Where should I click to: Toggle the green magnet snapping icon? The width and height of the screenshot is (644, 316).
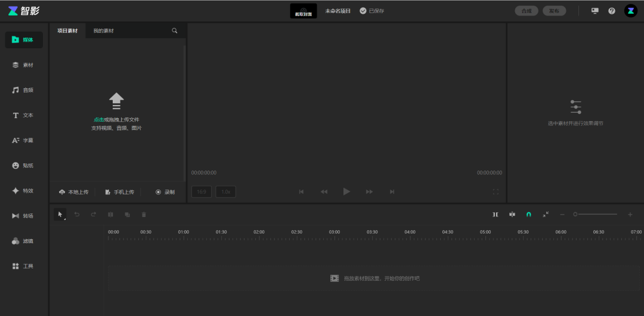click(x=528, y=214)
